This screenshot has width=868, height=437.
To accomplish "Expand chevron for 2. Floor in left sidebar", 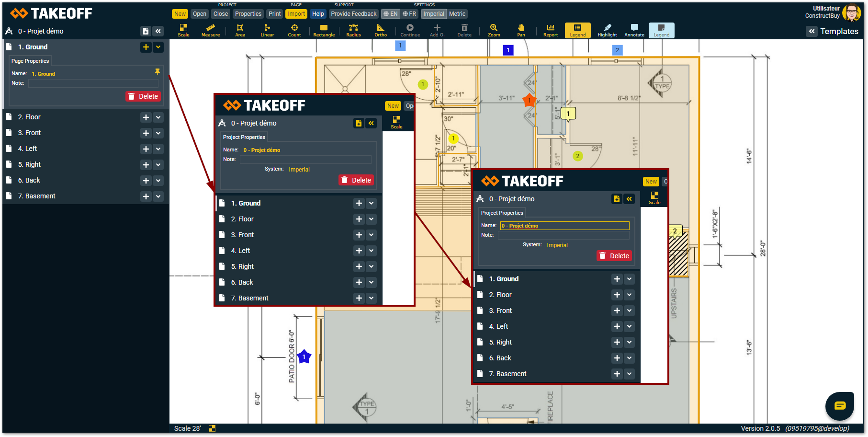I will 158,117.
